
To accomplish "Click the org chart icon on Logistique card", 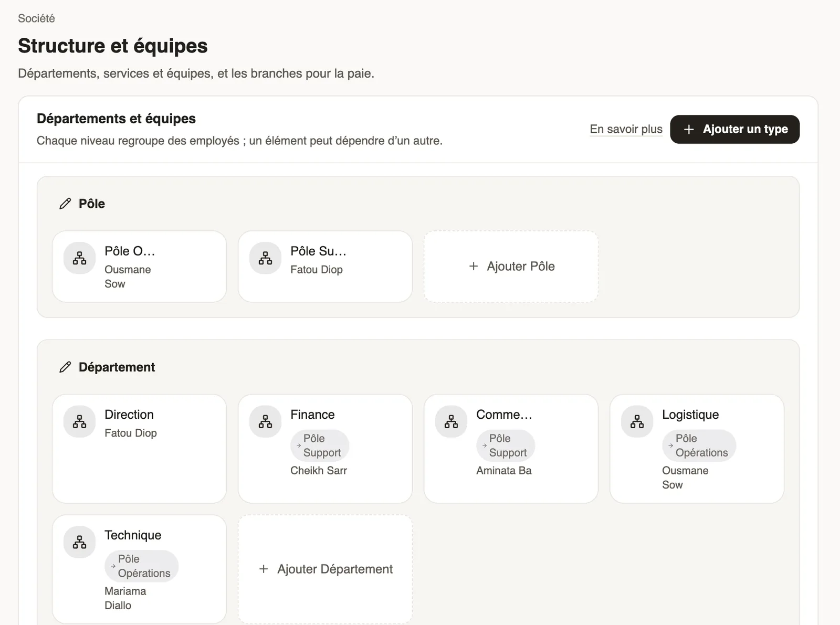I will tap(637, 421).
